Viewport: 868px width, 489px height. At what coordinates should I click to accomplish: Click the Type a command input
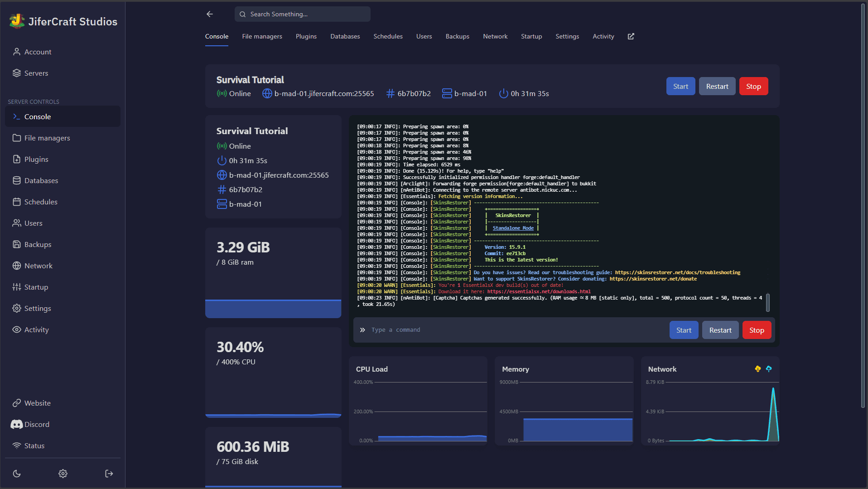pos(516,330)
